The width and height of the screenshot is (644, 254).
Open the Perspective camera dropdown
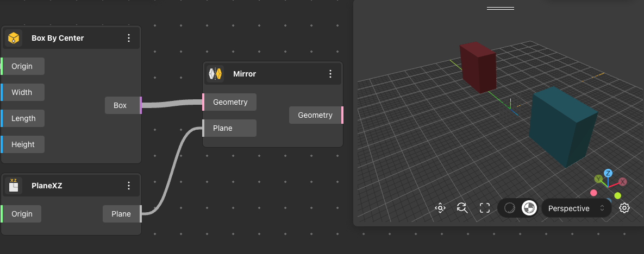tap(576, 208)
